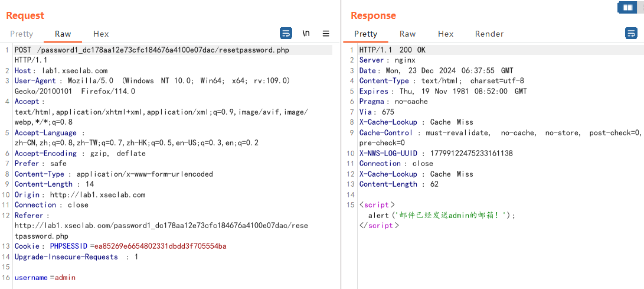Open the Hex tab in Response panel

pyautogui.click(x=446, y=34)
